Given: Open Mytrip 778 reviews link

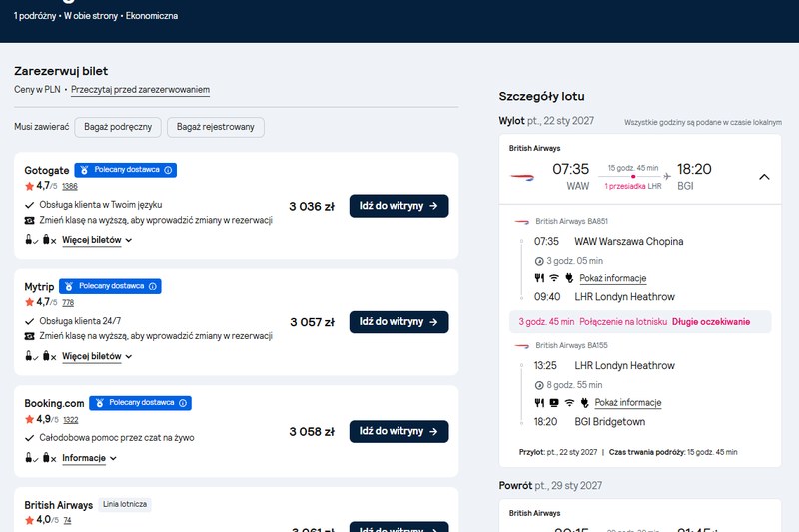Looking at the screenshot, I should (x=68, y=303).
